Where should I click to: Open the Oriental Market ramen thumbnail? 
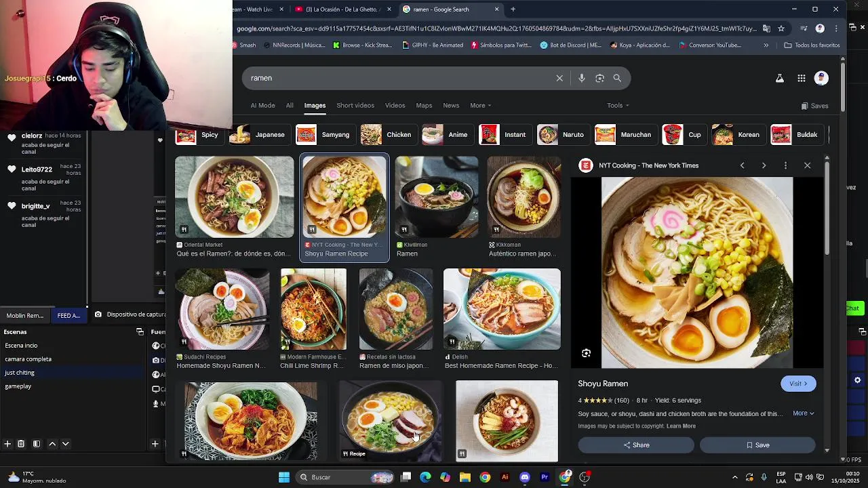pyautogui.click(x=235, y=197)
